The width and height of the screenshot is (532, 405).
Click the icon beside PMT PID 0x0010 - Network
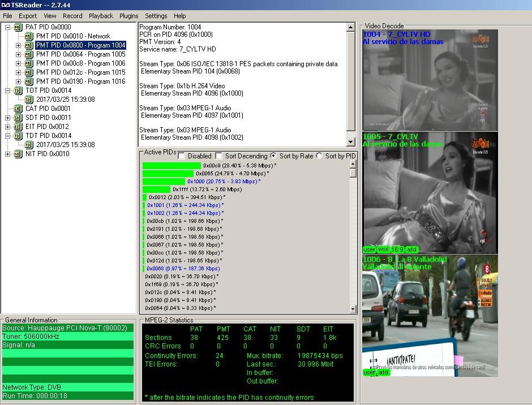point(29,36)
